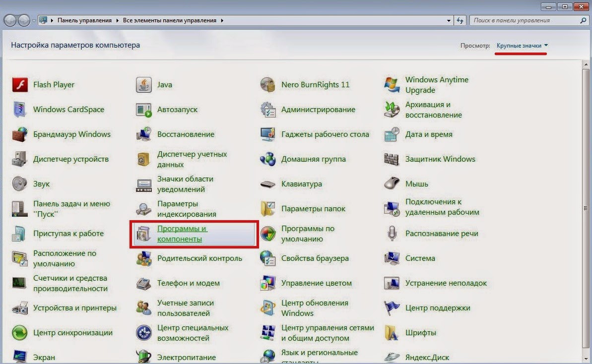This screenshot has width=592, height=364.
Task: Open the address bar history dropdown arrow
Action: point(449,21)
